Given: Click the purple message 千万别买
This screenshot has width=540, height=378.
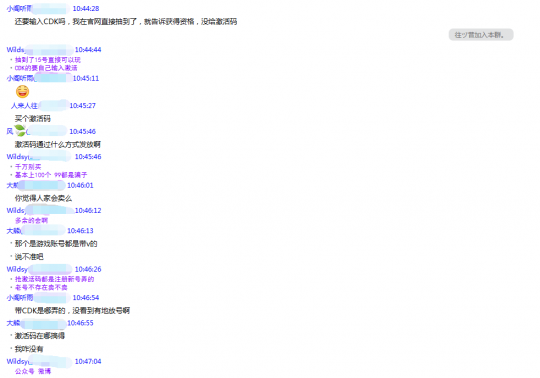Looking at the screenshot, I should [x=28, y=167].
